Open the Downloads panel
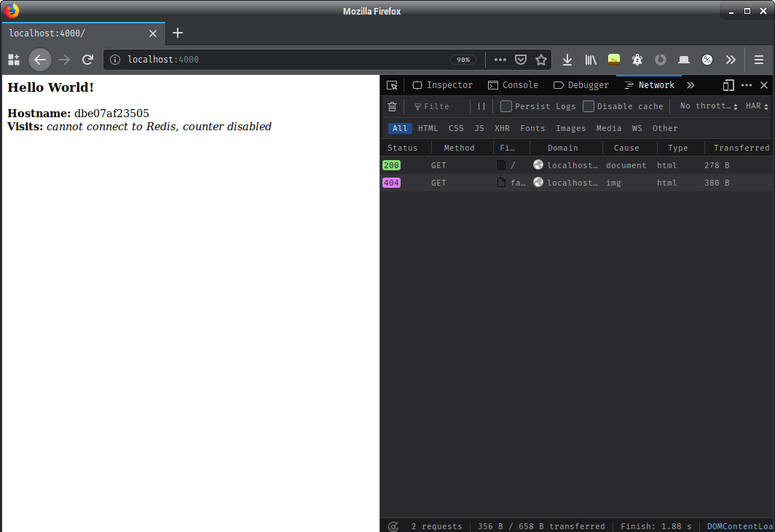 click(x=567, y=60)
